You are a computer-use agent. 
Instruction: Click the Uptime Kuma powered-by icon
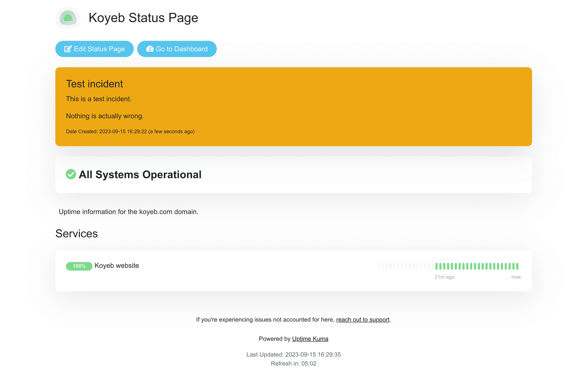(x=310, y=339)
